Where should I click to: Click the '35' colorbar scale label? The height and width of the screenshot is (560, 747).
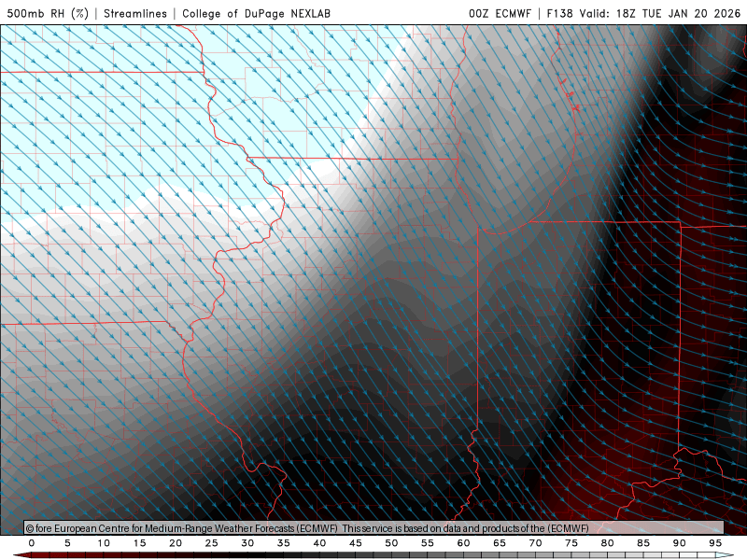[x=284, y=543]
